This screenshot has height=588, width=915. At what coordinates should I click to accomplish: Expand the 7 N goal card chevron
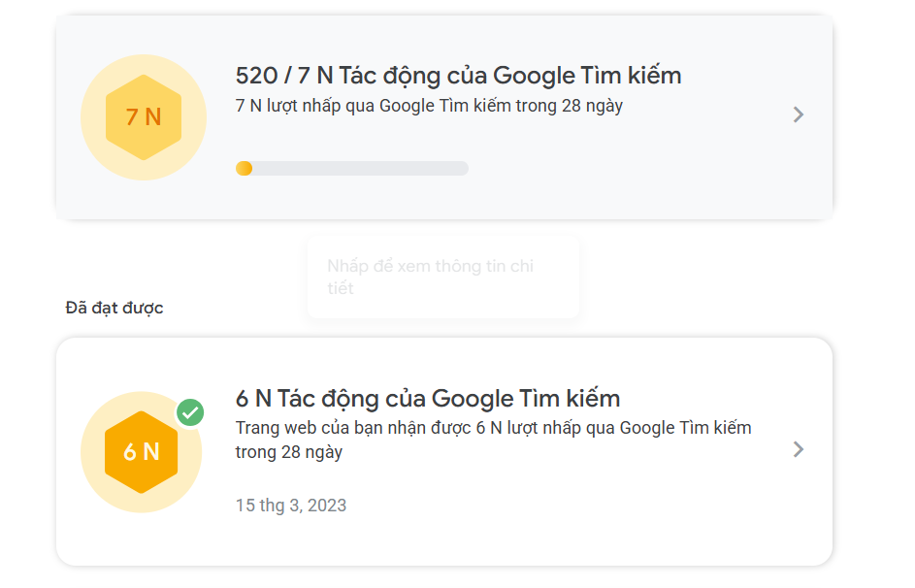(x=799, y=114)
